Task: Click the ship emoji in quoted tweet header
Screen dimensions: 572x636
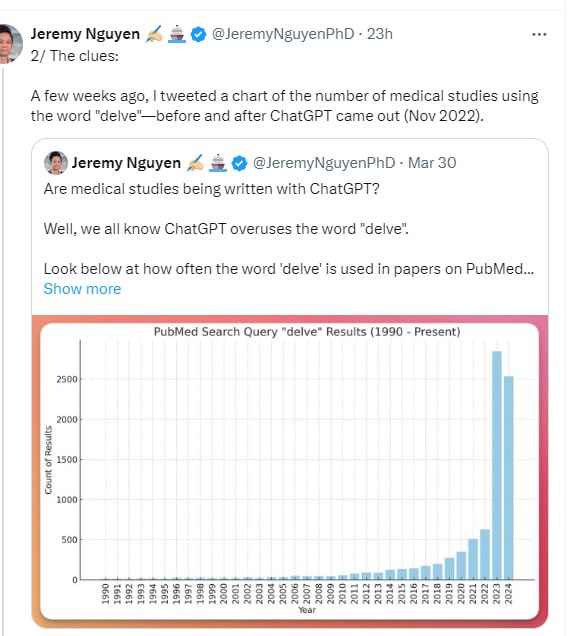Action: (x=218, y=163)
